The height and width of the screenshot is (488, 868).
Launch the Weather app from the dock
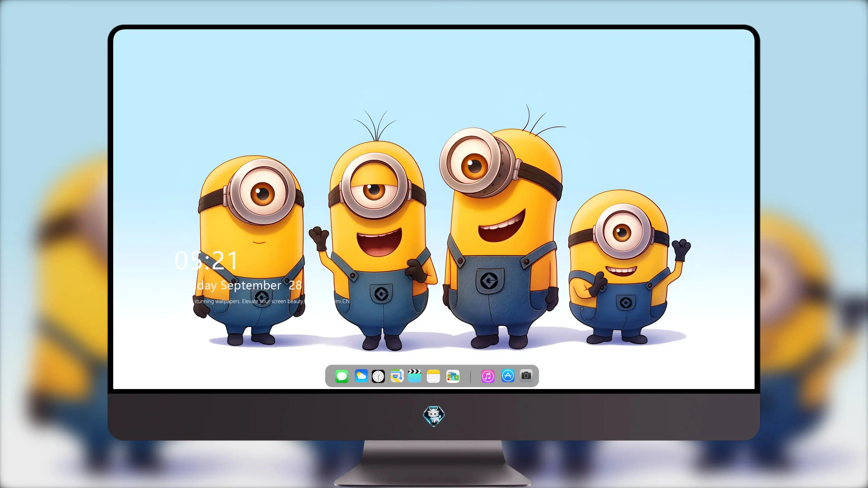click(361, 376)
